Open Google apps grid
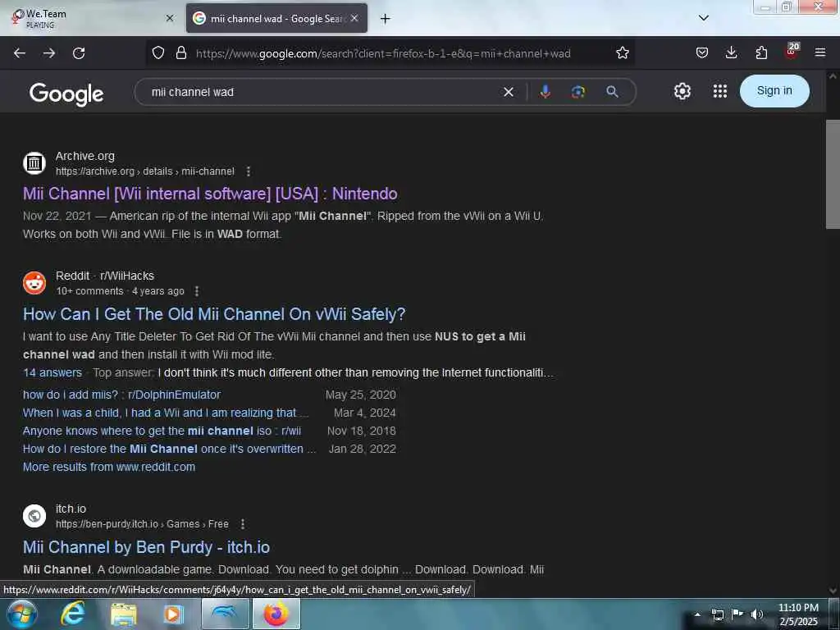The height and width of the screenshot is (630, 840). pyautogui.click(x=720, y=91)
